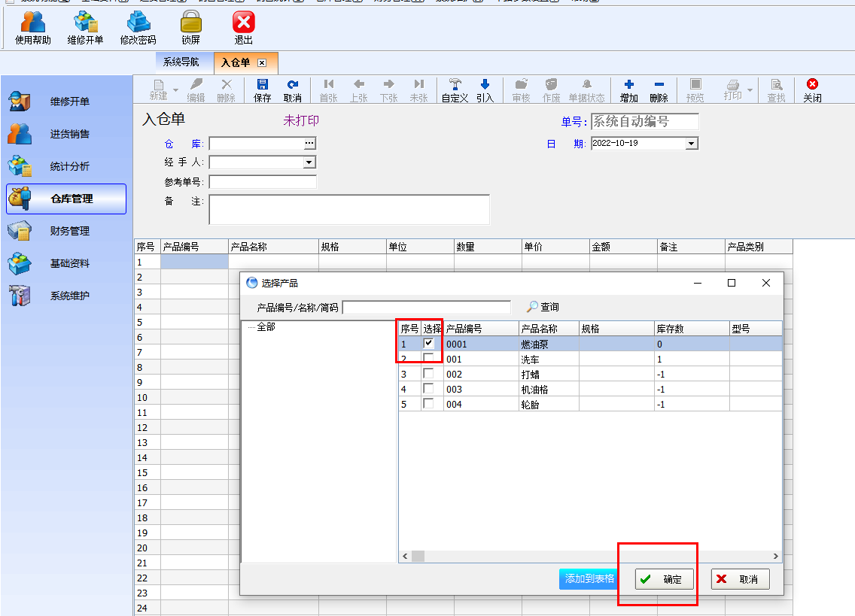Click the 维修开单 toolbar icon
855x616 pixels.
[x=85, y=27]
